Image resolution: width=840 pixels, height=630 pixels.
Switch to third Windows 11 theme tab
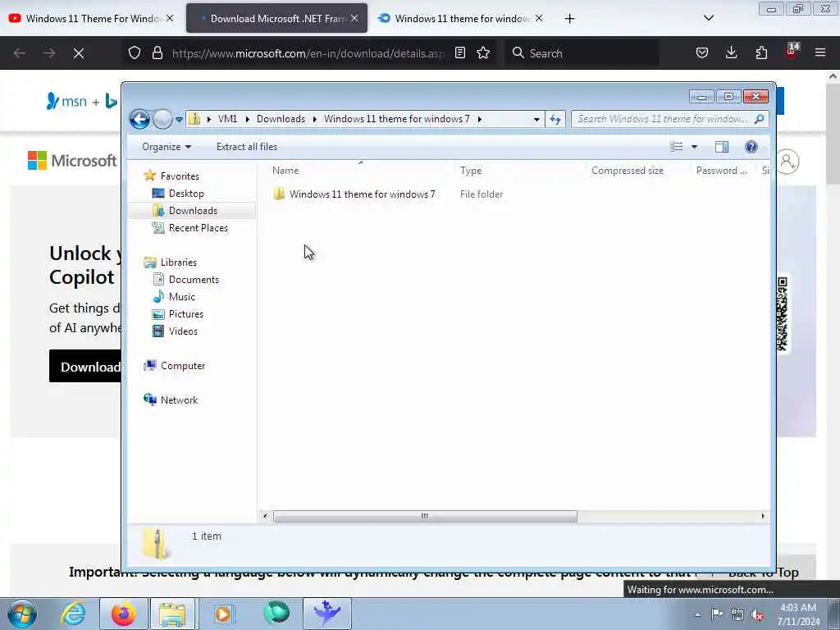pos(459,18)
